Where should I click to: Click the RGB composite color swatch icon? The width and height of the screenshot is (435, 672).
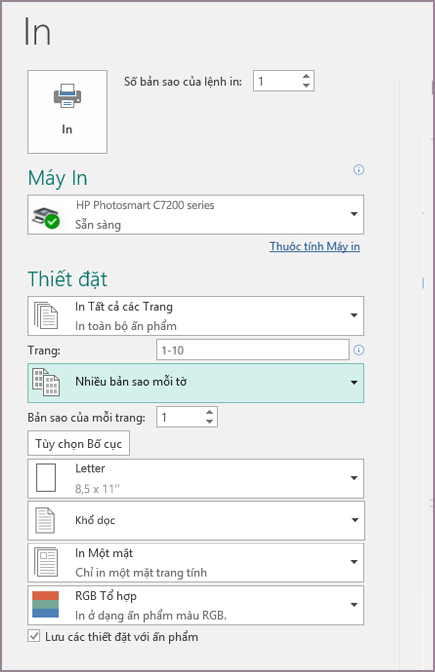45,604
